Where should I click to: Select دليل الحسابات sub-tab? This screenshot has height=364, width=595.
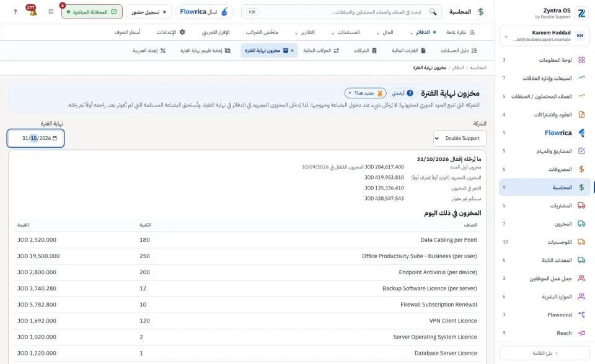(x=459, y=50)
